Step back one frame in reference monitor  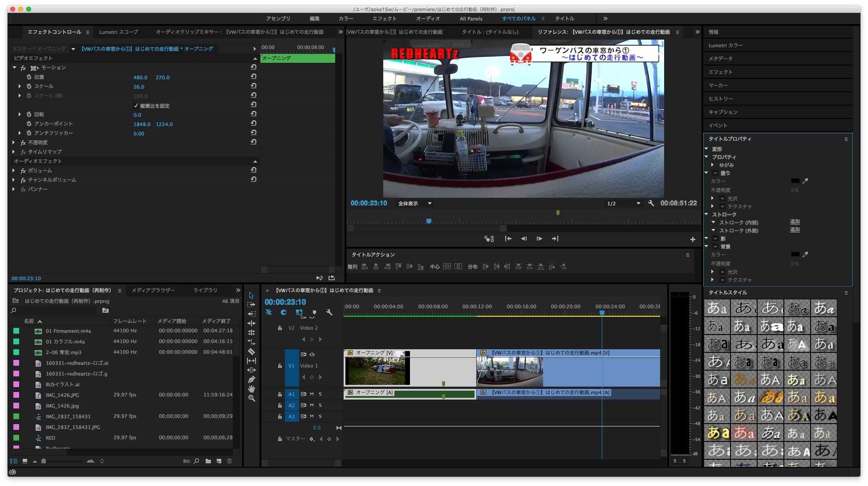pyautogui.click(x=524, y=239)
